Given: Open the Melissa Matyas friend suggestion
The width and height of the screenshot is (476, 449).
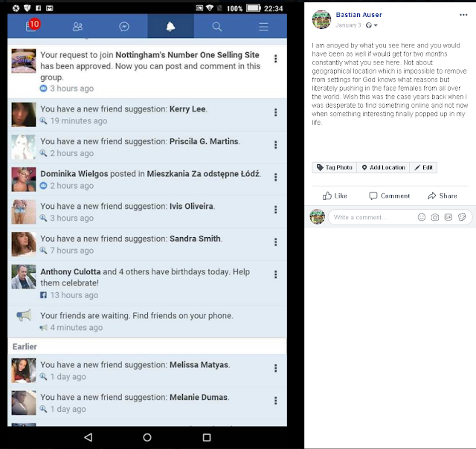Looking at the screenshot, I should coord(147,370).
